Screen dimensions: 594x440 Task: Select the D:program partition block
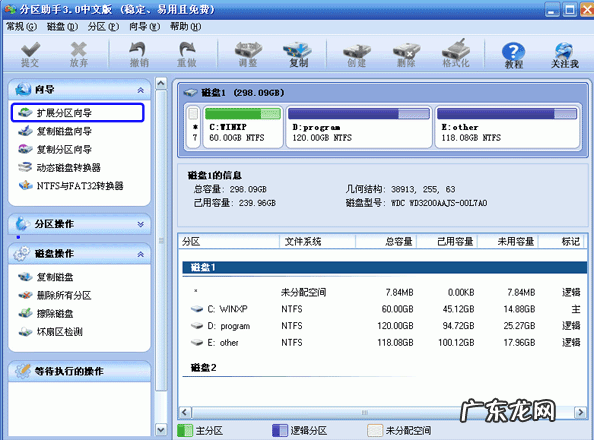[x=359, y=127]
